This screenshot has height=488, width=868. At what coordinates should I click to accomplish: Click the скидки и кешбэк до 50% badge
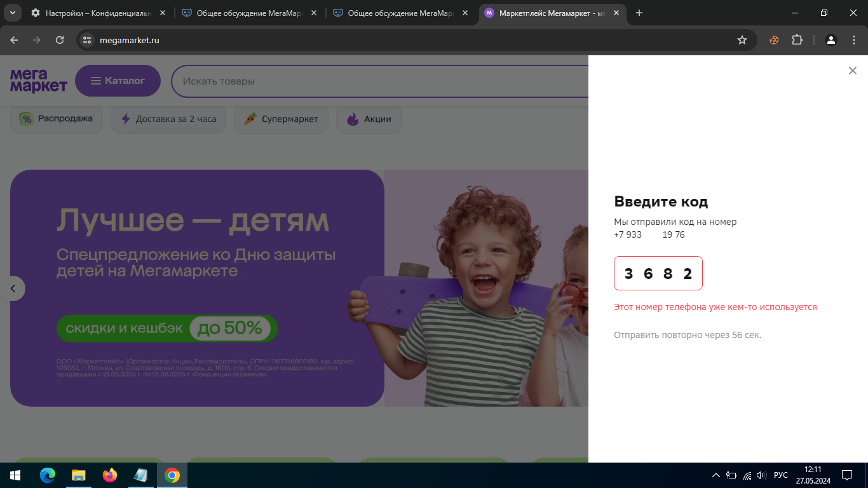point(167,329)
